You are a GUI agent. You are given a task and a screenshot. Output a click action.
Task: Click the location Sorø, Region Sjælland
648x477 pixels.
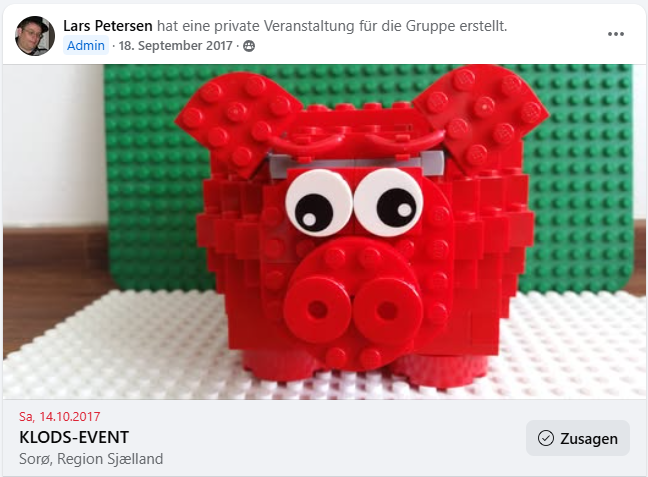[91, 459]
